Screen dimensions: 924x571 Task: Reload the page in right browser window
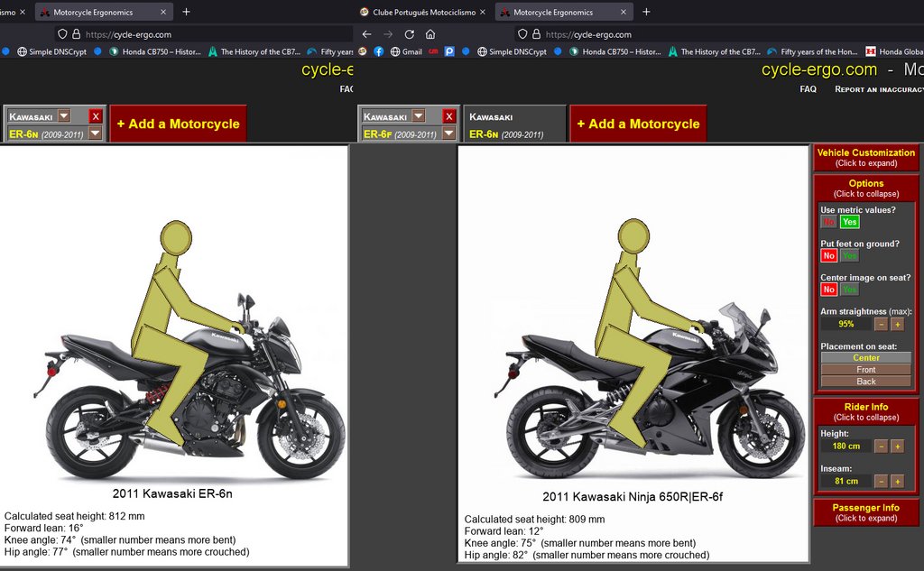[x=409, y=34]
